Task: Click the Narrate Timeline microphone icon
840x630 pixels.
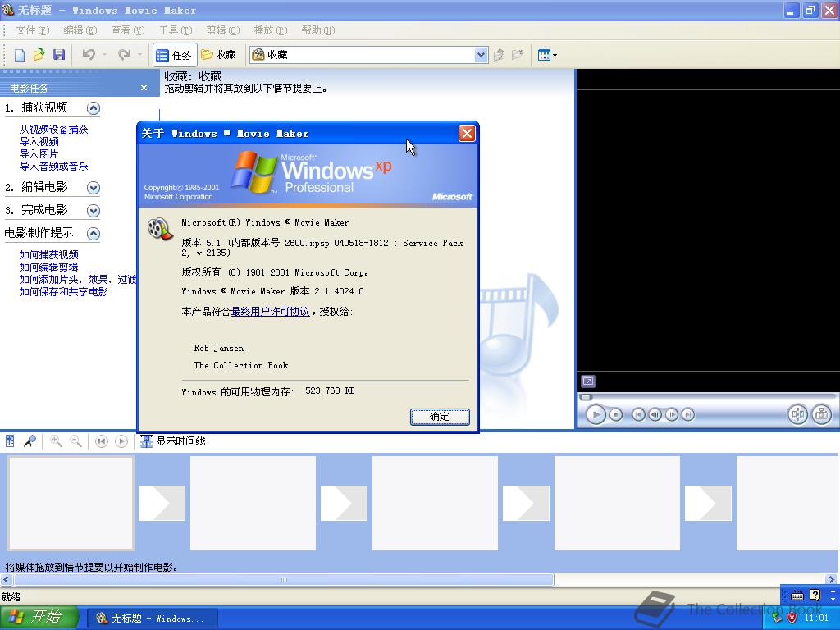Action: 30,441
